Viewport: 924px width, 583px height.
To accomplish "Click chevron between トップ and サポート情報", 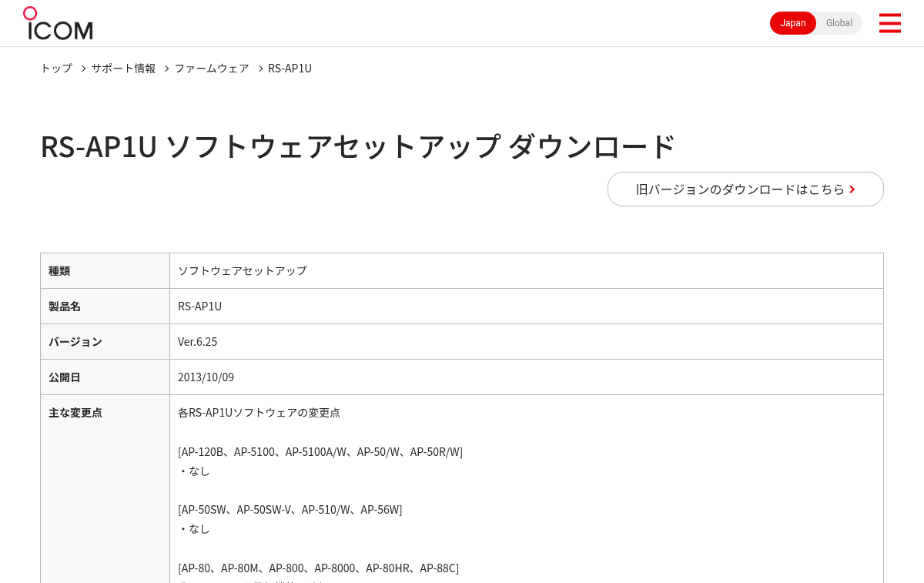I will tap(83, 69).
